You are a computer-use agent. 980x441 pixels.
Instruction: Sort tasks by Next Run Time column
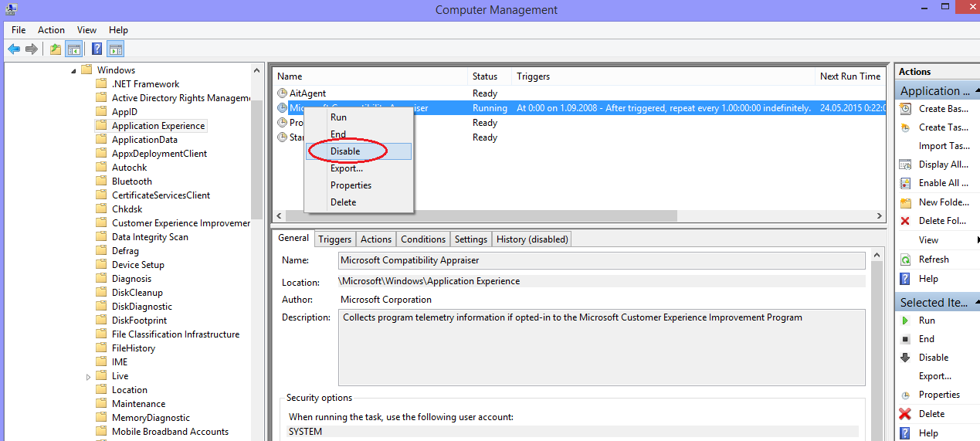point(849,76)
